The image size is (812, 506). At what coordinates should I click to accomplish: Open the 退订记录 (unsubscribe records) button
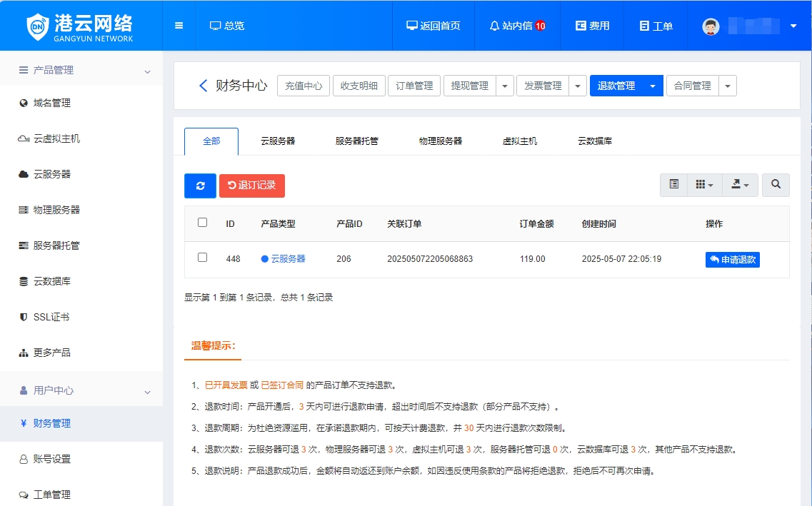click(251, 185)
